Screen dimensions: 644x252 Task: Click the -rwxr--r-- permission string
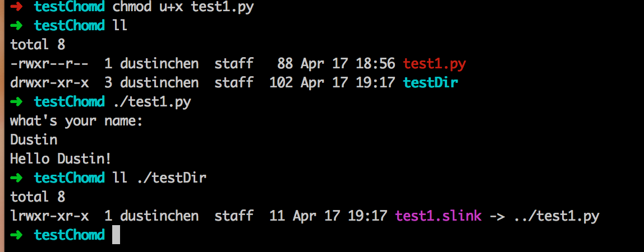tap(49, 63)
